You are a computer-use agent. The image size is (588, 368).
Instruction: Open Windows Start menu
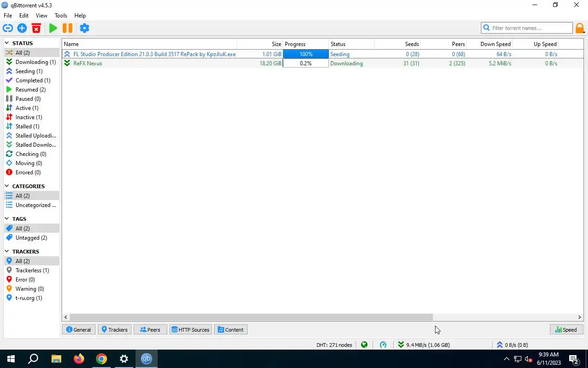tap(11, 359)
